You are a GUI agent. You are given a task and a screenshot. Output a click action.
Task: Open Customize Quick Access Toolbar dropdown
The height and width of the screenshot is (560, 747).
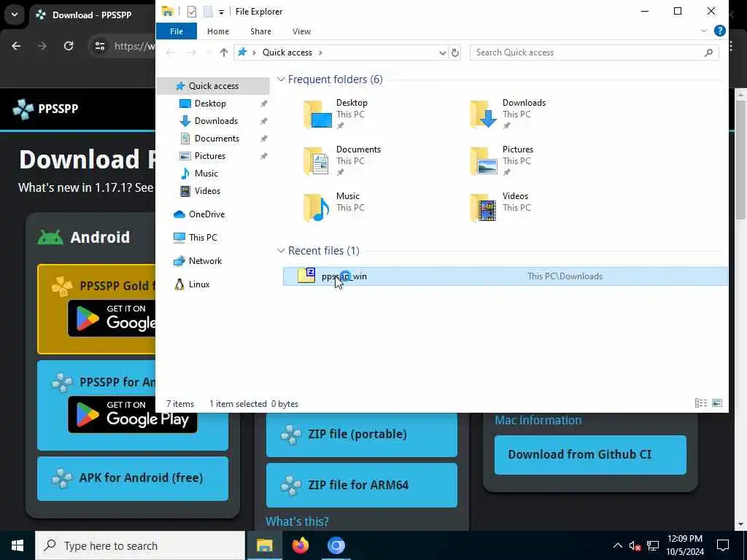[221, 12]
